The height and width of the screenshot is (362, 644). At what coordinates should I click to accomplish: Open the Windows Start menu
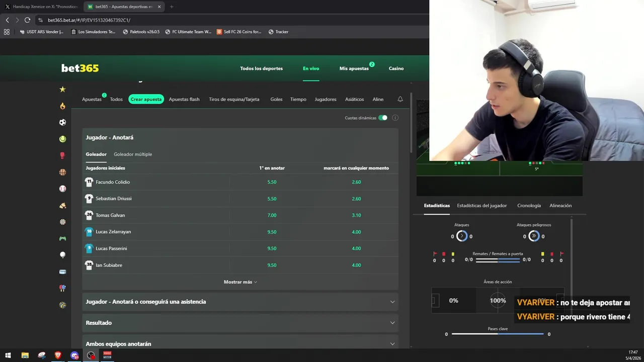pos(8,355)
